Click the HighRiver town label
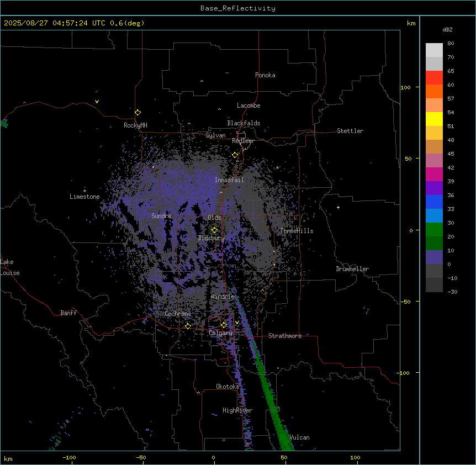Image resolution: width=476 pixels, height=465 pixels. coord(237,410)
